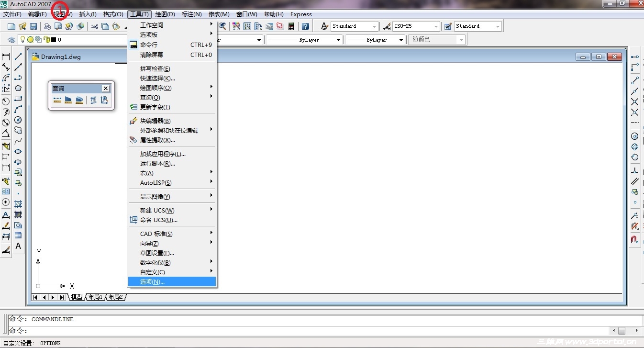The width and height of the screenshot is (644, 348).
Task: Click the Text Style icon beside Standard
Action: (325, 26)
